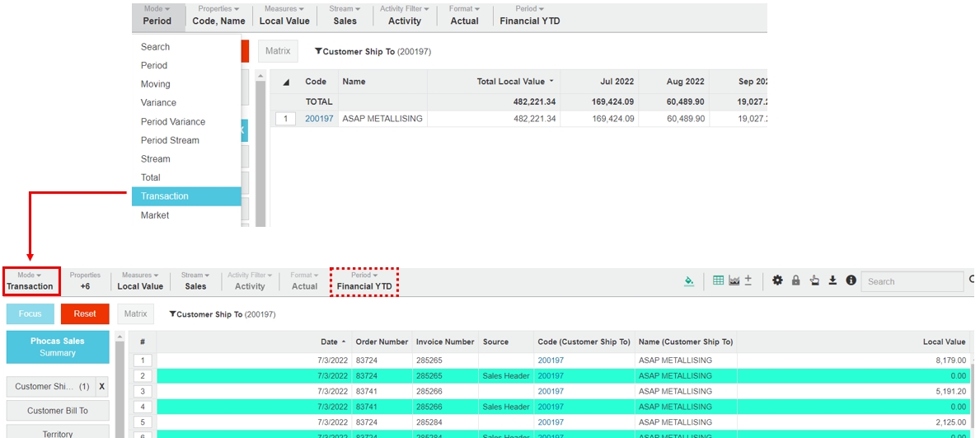
Task: Click into the Search input field
Action: 913,282
